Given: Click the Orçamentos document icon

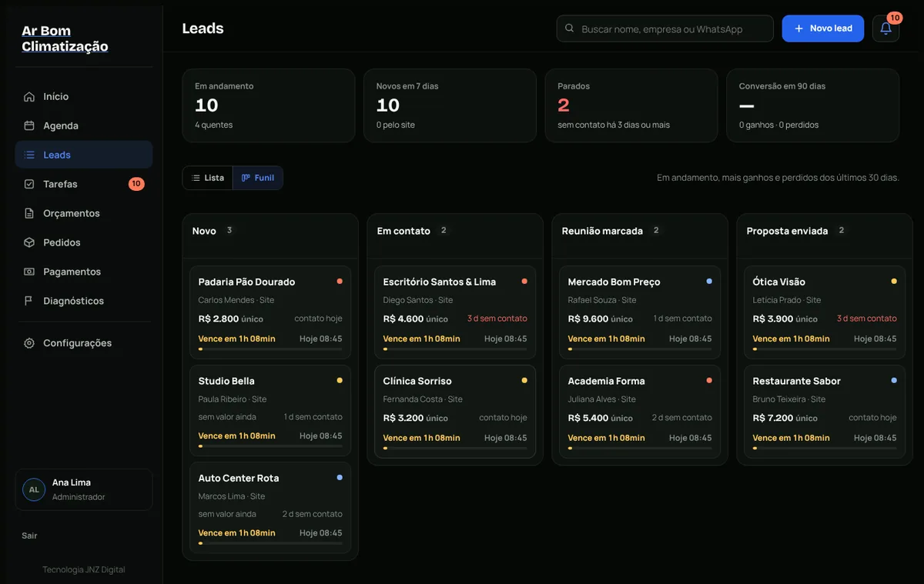Looking at the screenshot, I should tap(29, 214).
